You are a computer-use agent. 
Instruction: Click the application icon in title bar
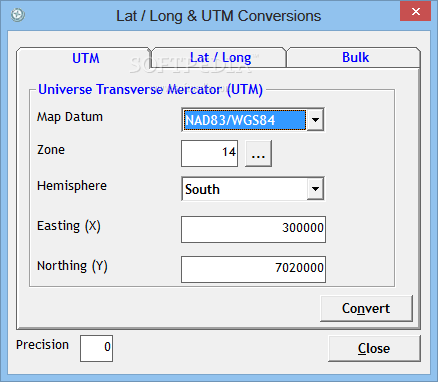click(17, 15)
